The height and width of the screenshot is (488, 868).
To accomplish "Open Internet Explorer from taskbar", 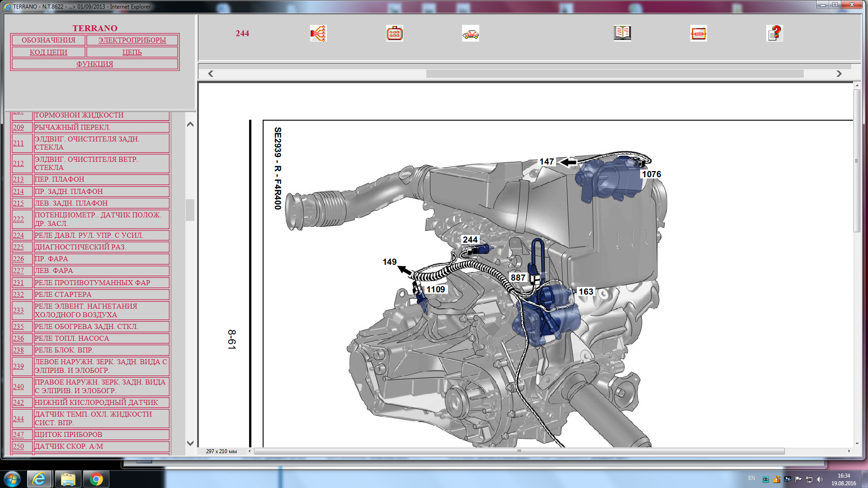I will [39, 479].
